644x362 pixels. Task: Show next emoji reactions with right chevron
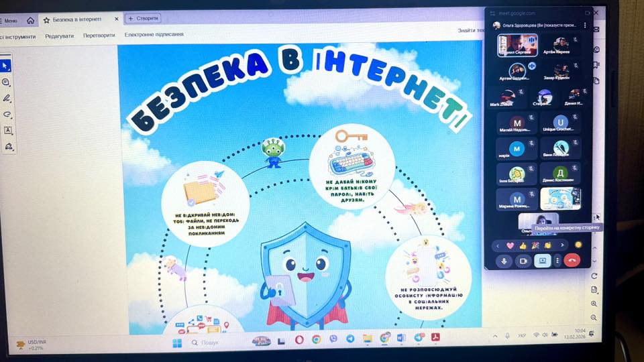[562, 245]
